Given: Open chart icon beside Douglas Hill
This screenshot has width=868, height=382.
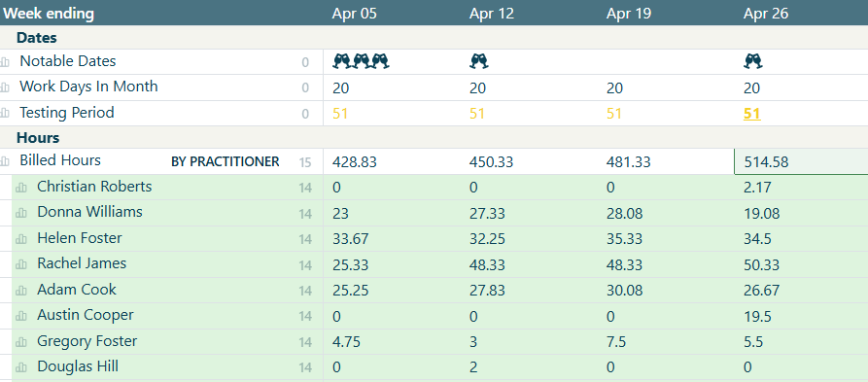Looking at the screenshot, I should [x=21, y=367].
